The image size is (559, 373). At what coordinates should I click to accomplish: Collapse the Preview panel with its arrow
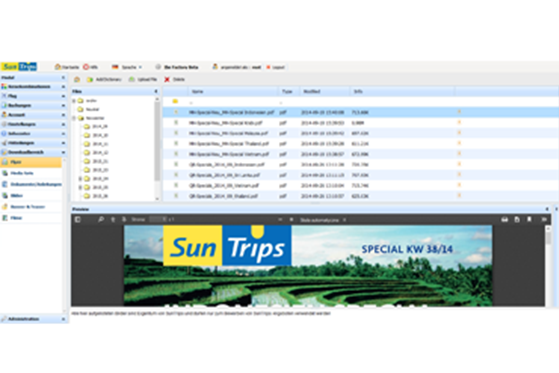tap(547, 209)
